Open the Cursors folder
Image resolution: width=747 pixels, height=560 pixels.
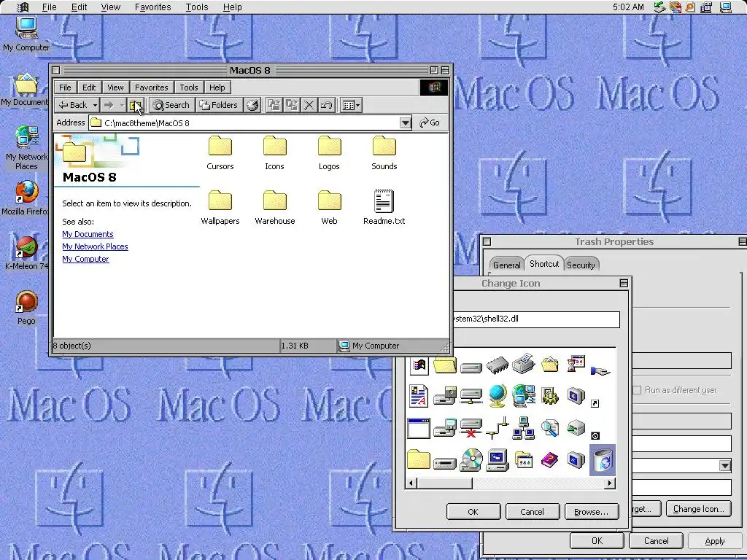pos(220,153)
